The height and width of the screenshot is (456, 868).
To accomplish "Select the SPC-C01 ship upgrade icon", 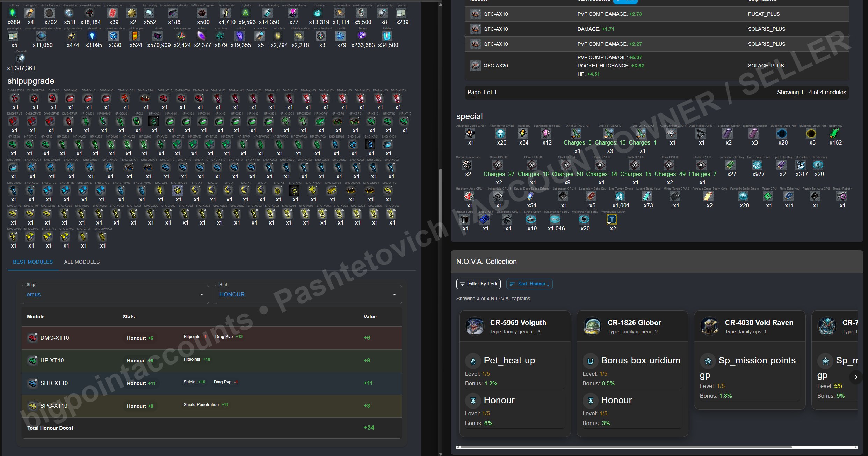I will (x=160, y=191).
